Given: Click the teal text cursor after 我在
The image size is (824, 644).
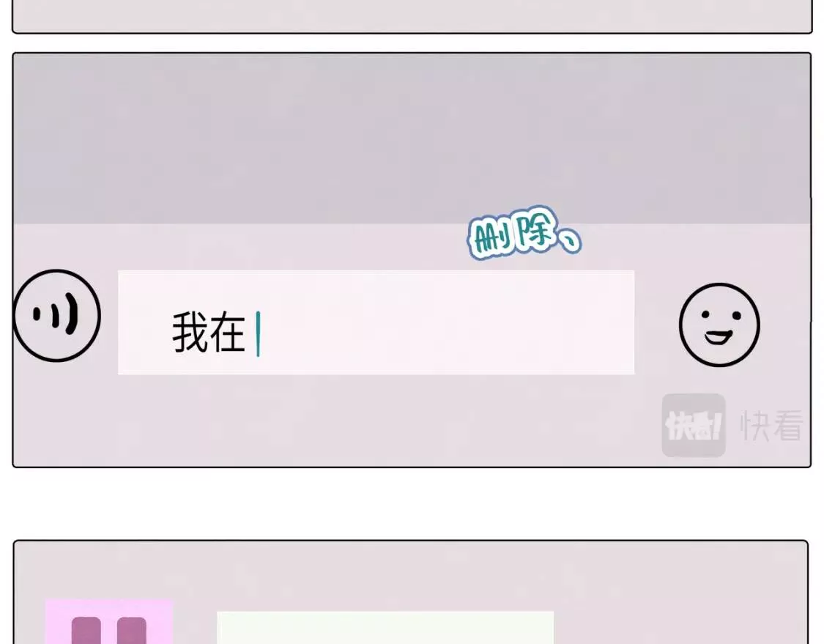Looking at the screenshot, I should [258, 334].
